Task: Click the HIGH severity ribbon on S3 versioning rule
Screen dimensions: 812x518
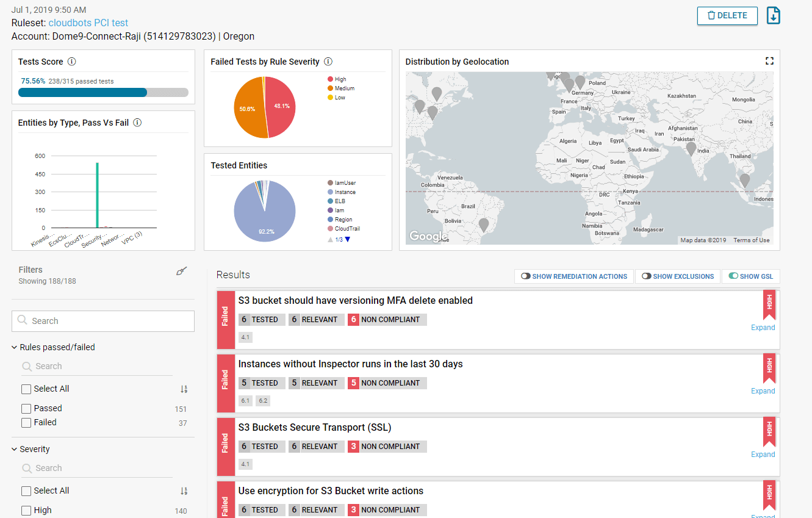Action: click(x=769, y=304)
